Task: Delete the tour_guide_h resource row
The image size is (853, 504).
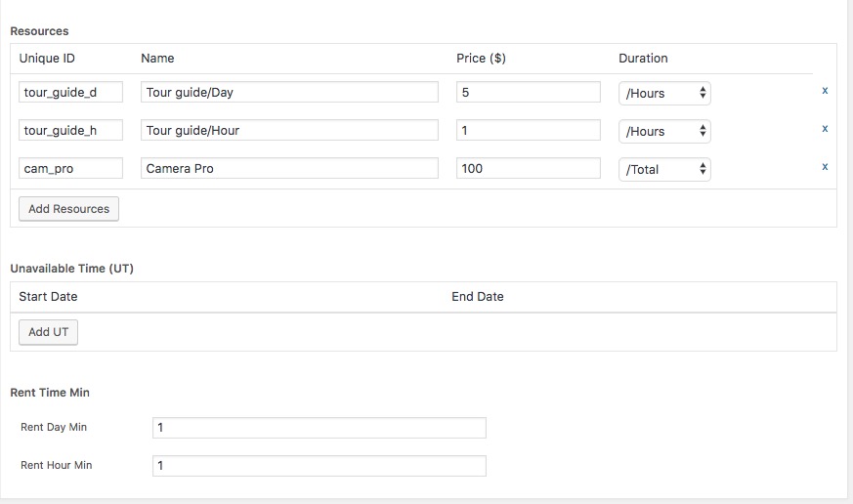Action: 825,129
